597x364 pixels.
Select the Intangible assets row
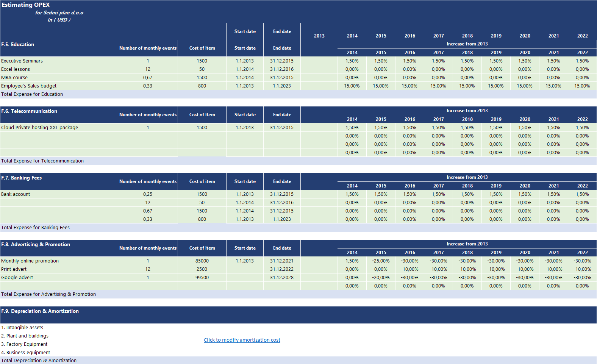tap(22, 328)
